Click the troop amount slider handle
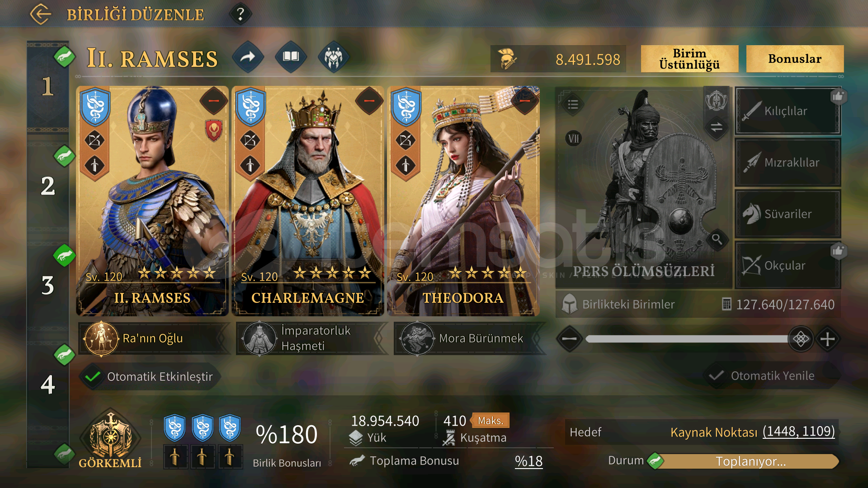 (801, 339)
